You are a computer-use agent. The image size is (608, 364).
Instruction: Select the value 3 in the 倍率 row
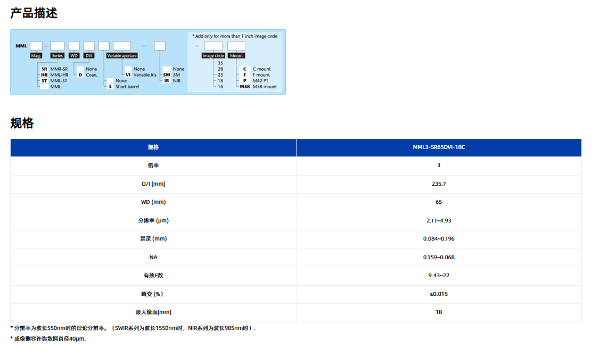tap(439, 165)
